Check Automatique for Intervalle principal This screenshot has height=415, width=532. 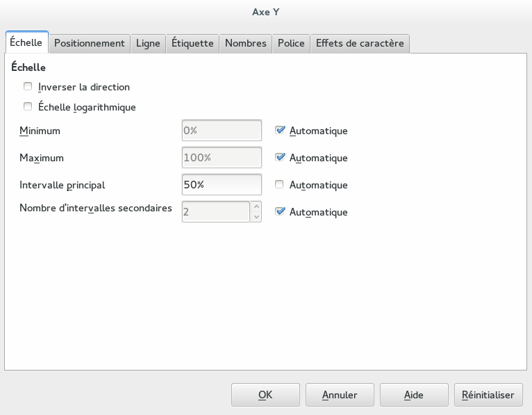[x=280, y=185]
